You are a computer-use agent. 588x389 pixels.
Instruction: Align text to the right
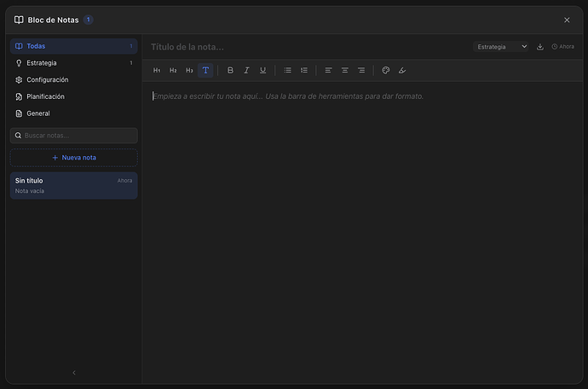click(x=361, y=70)
